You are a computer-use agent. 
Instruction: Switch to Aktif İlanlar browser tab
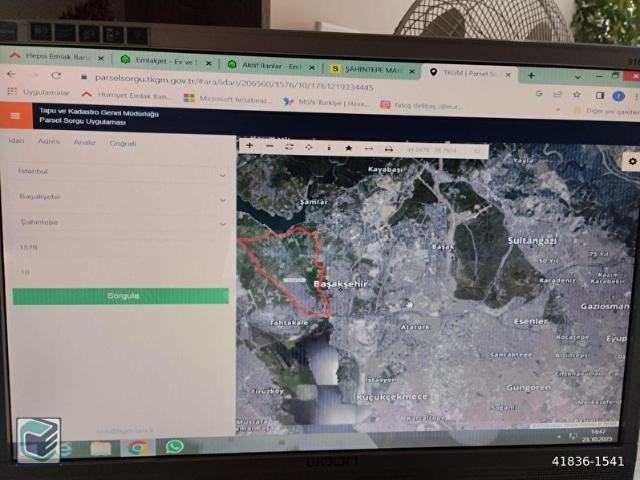(x=271, y=66)
